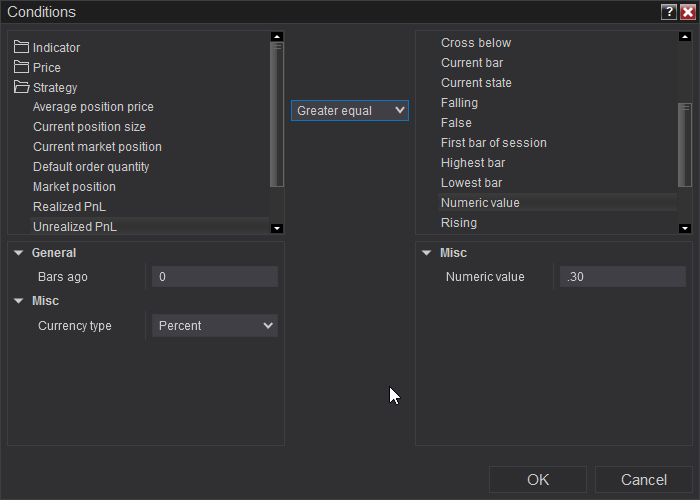The image size is (700, 500).
Task: Click the Indicator folder icon
Action: tap(22, 47)
